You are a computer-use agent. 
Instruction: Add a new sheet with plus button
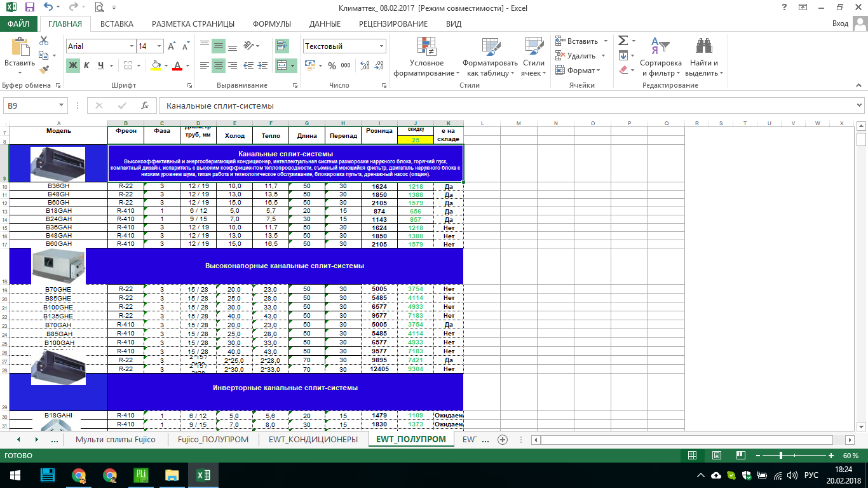click(x=503, y=439)
